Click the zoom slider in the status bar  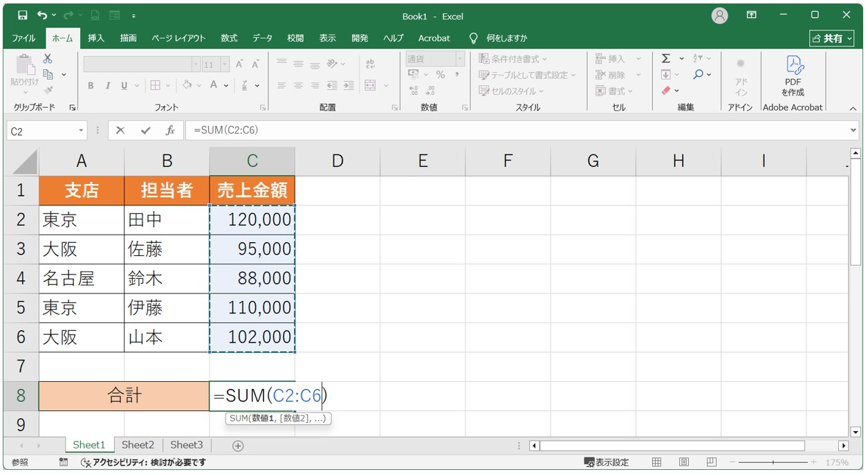(773, 462)
